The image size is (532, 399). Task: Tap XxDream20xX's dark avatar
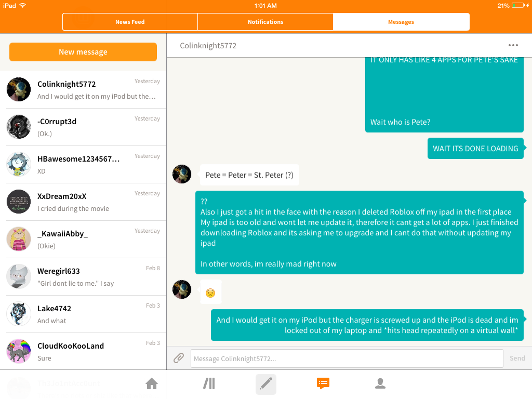click(19, 202)
